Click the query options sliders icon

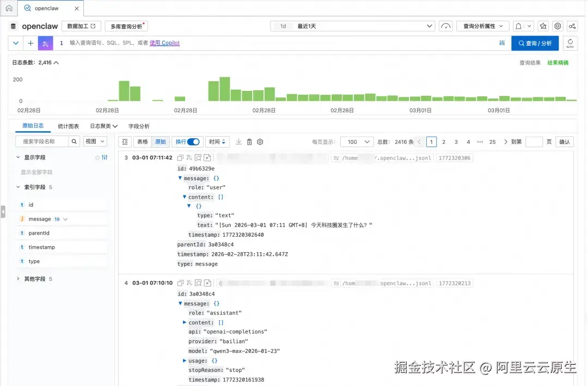502,43
